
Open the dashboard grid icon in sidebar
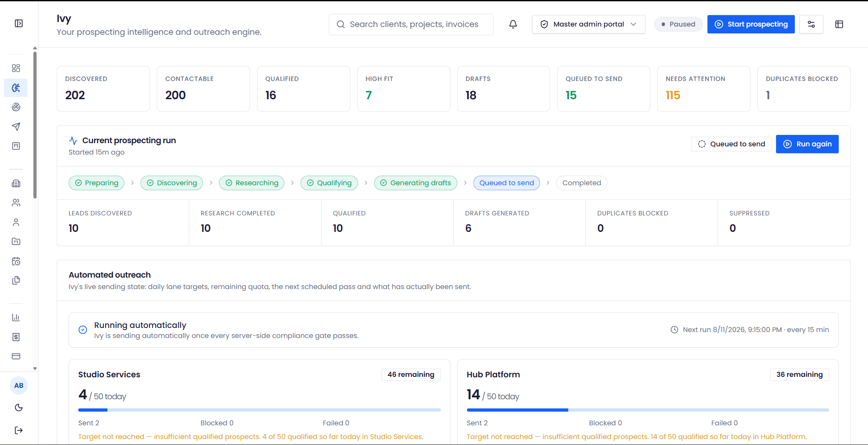(x=16, y=68)
